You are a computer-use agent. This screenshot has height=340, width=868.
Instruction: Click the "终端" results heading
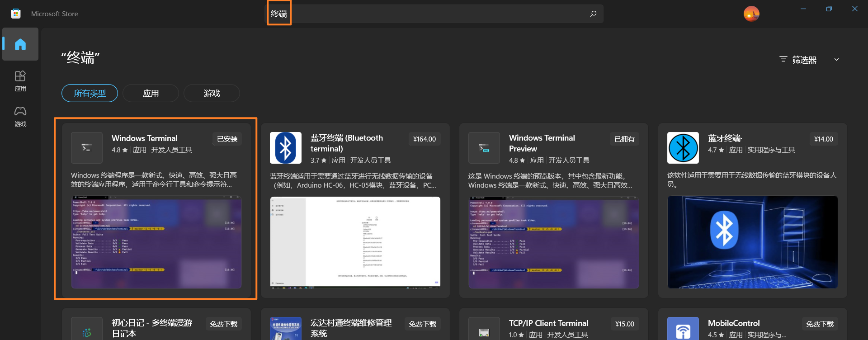80,58
